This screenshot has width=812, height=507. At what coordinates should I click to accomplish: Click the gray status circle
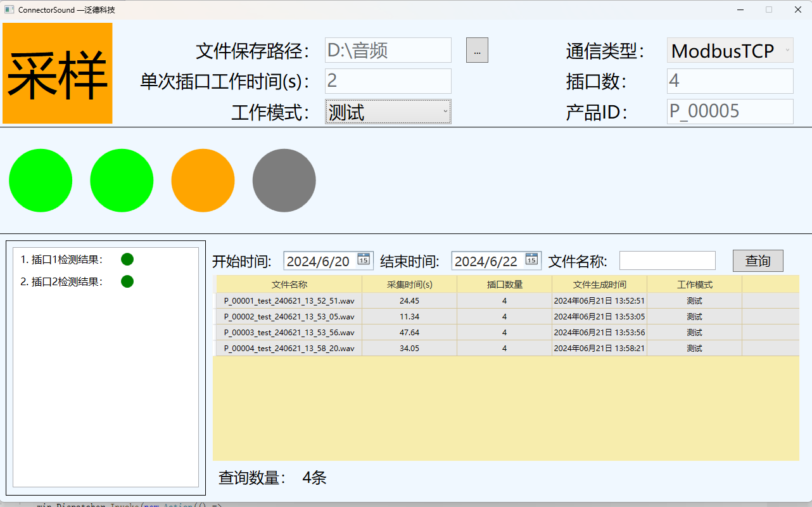284,181
